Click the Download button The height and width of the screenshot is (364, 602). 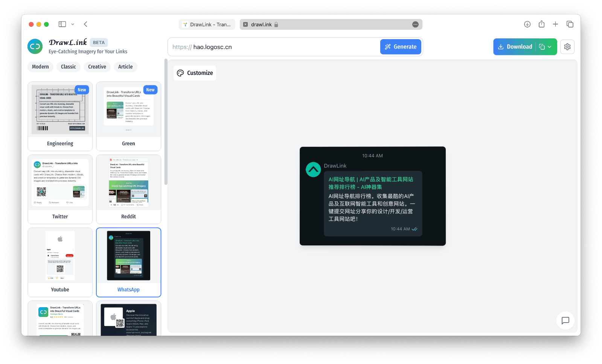click(x=515, y=47)
